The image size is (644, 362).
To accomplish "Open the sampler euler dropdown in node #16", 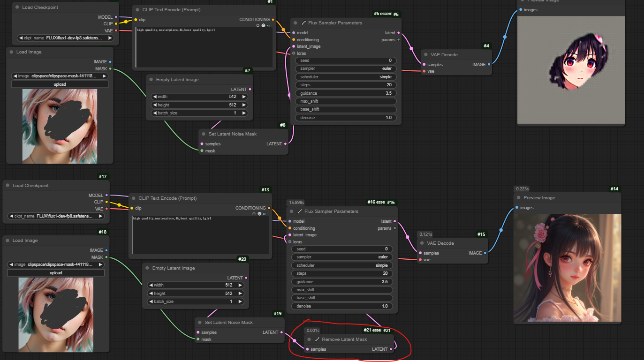I will point(341,257).
